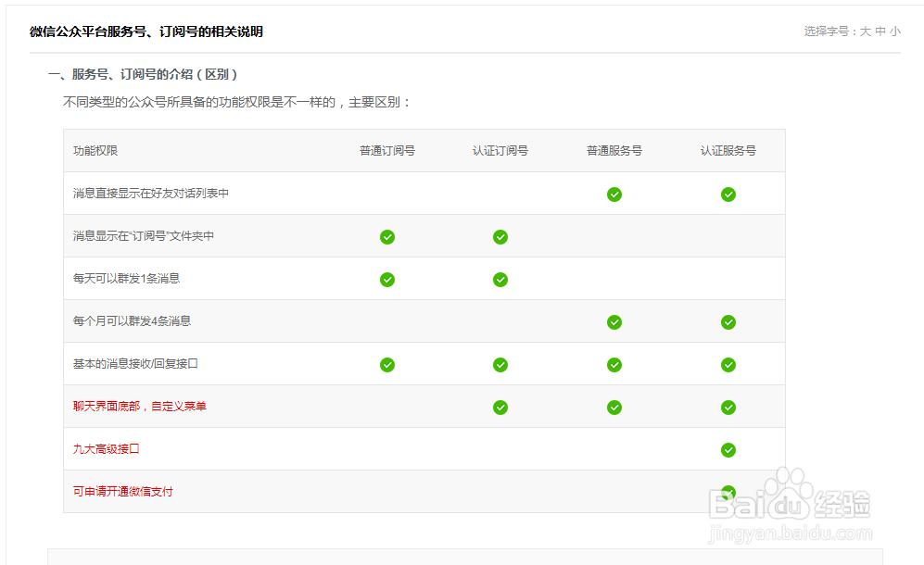Click 认证服务号 checkmark in 基本的消息接收/回复接口 row
This screenshot has height=565, width=924.
tap(728, 365)
